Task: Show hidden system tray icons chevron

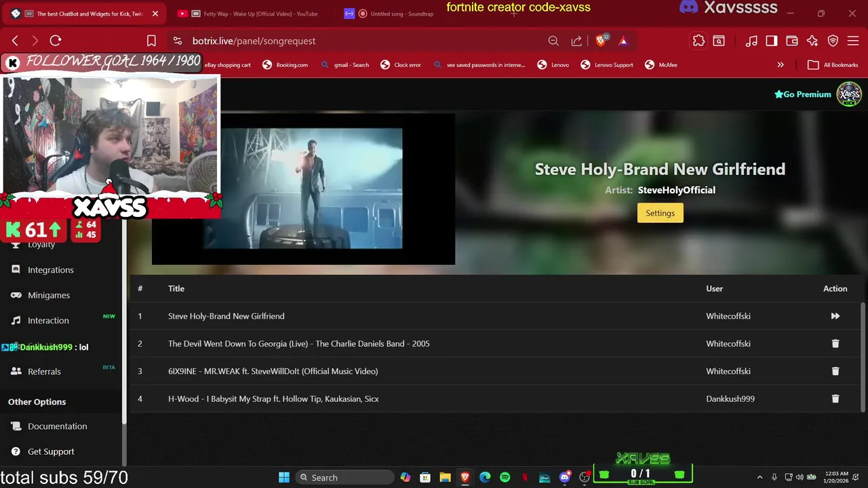Action: (759, 477)
